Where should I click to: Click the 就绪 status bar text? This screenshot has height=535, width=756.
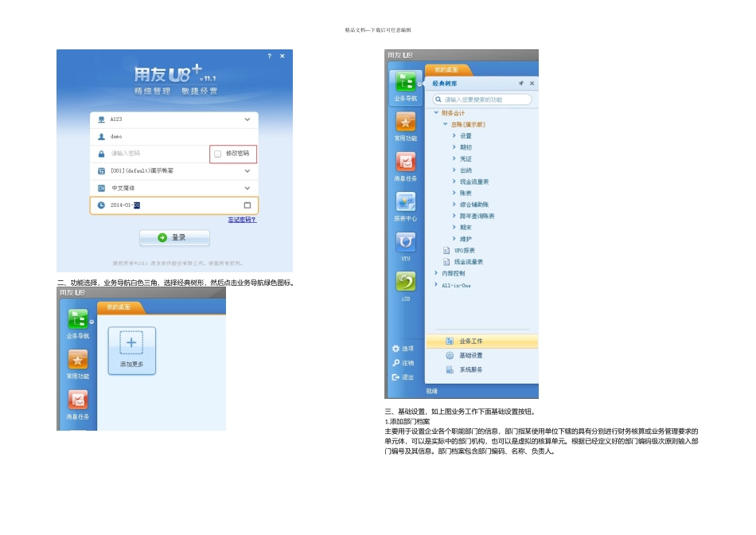point(432,391)
